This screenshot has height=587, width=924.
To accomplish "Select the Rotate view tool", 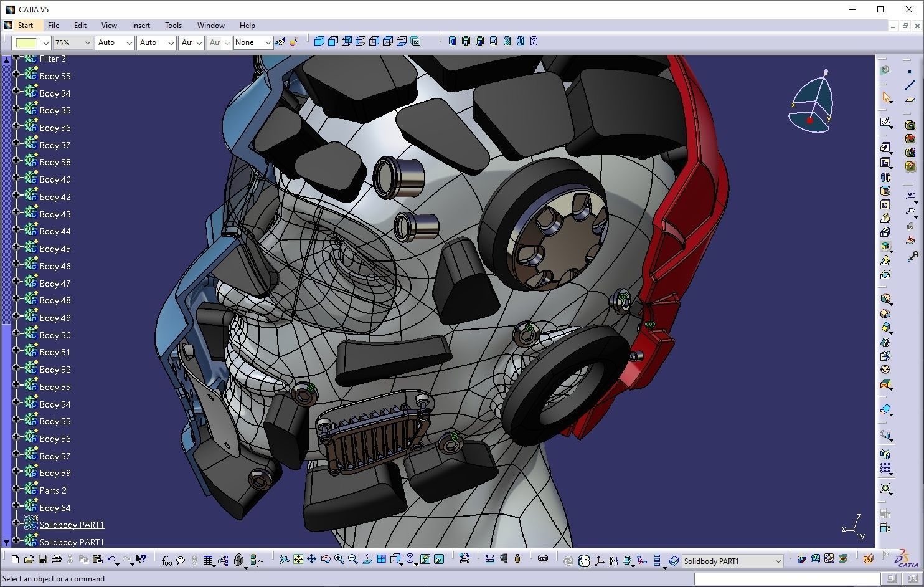I will (x=325, y=560).
